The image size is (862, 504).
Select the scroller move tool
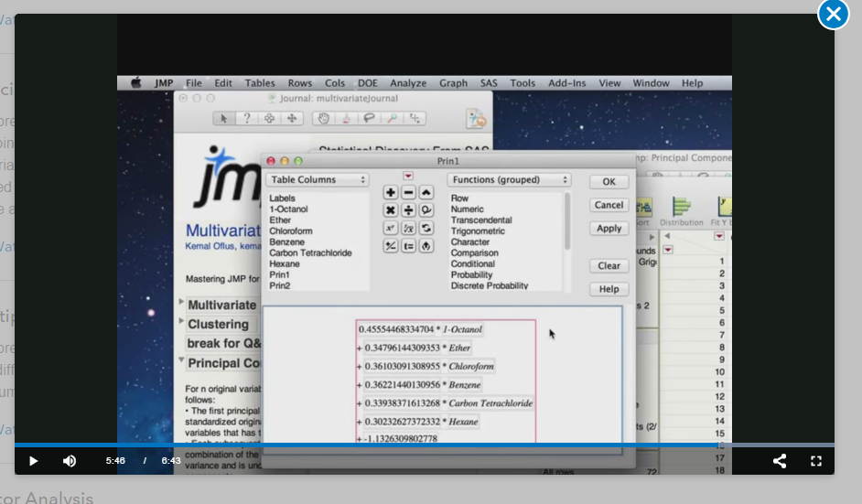click(292, 118)
